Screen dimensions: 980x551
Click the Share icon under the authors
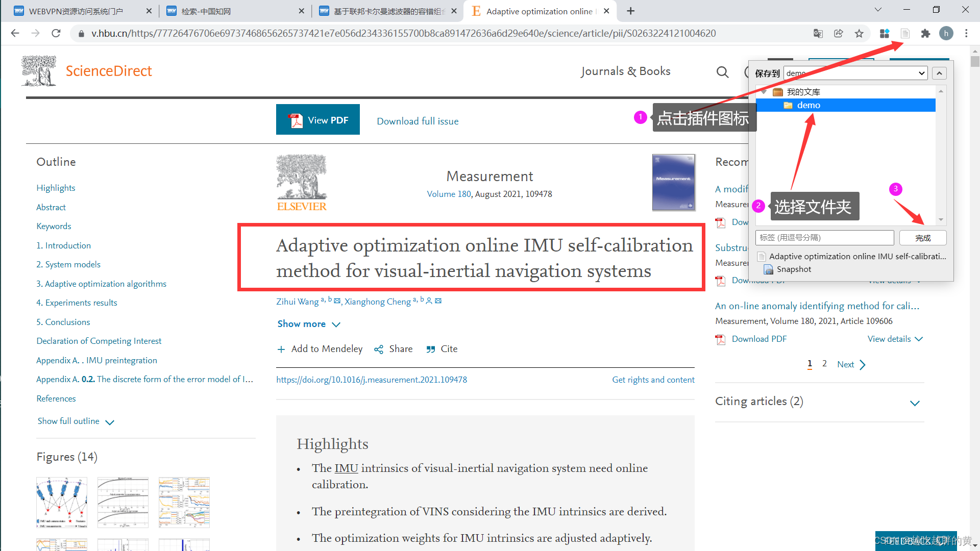coord(378,349)
